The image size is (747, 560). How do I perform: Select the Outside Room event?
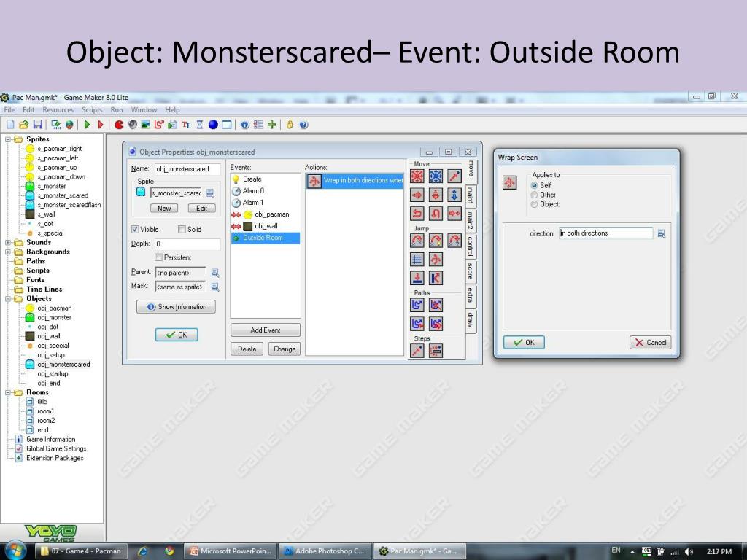tap(266, 238)
